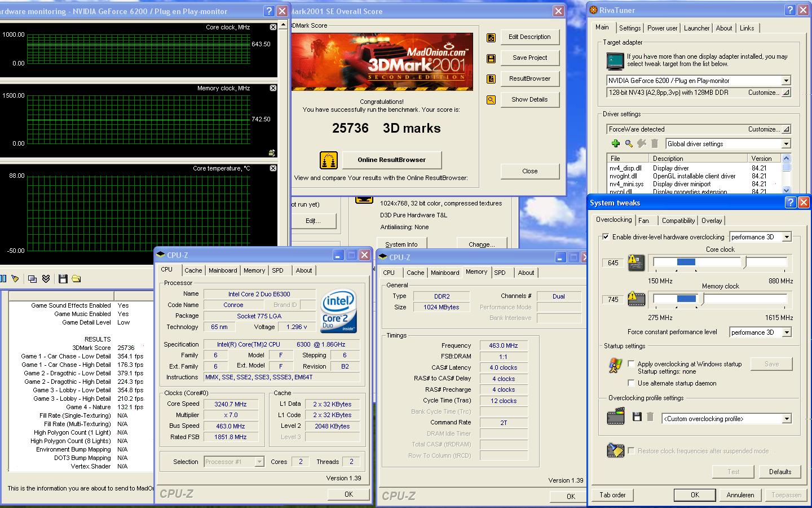Click System tweaks title bar help button

point(791,203)
